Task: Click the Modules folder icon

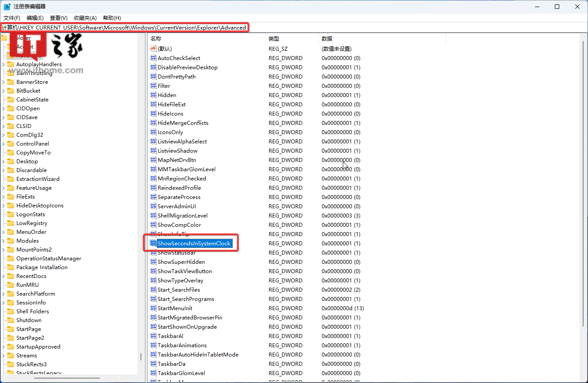Action: pos(11,240)
